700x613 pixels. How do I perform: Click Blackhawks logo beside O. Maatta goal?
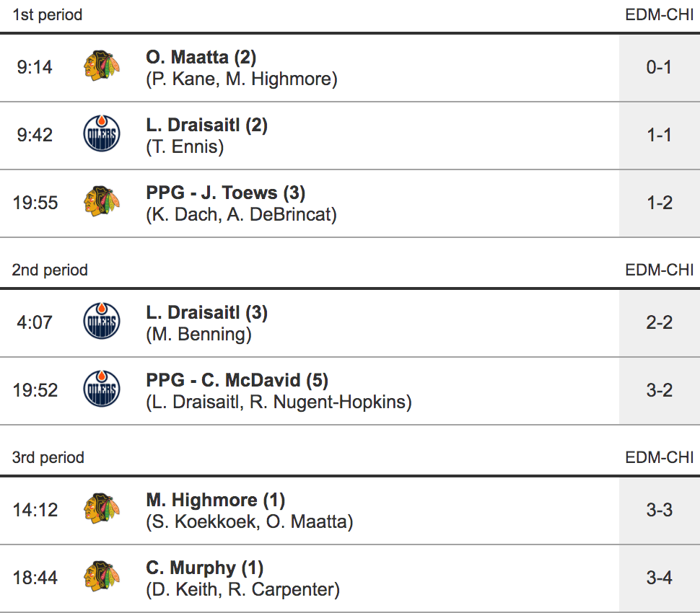tap(101, 67)
